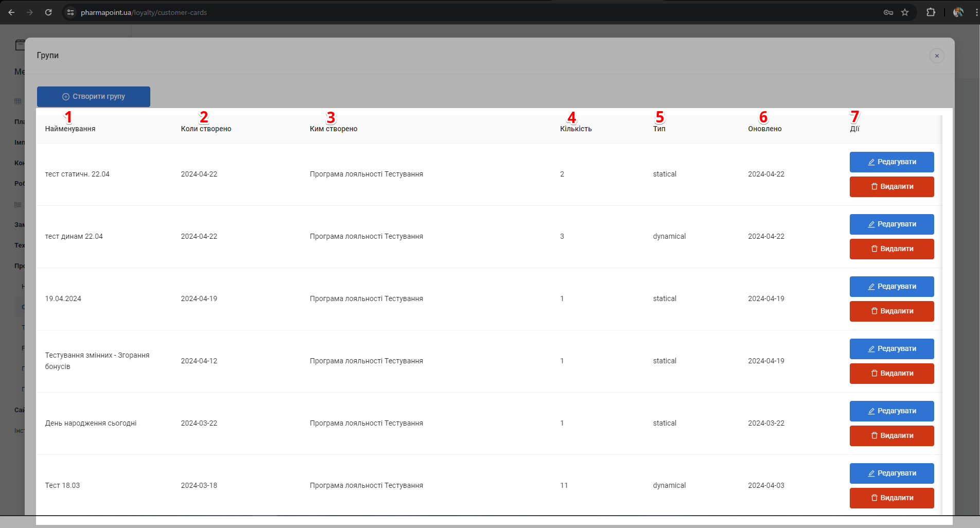Delete the 'Тест 18.03' group
This screenshot has height=528, width=980.
pos(891,498)
